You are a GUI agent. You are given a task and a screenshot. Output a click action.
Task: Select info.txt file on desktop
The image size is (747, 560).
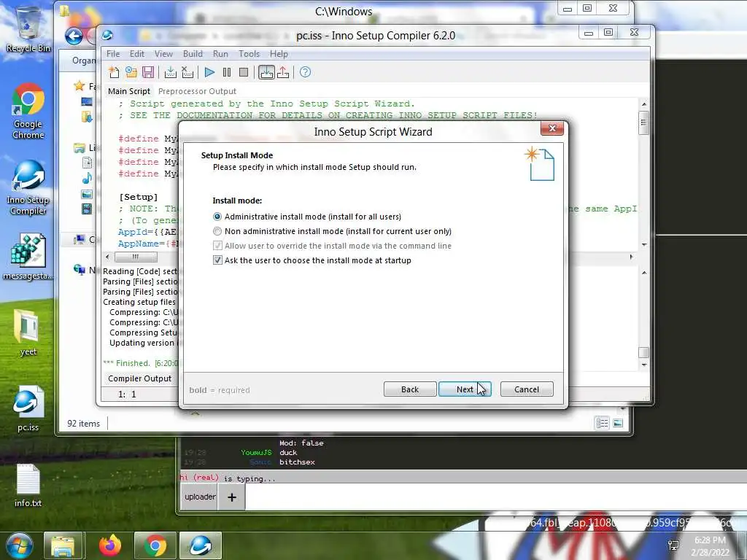click(28, 485)
